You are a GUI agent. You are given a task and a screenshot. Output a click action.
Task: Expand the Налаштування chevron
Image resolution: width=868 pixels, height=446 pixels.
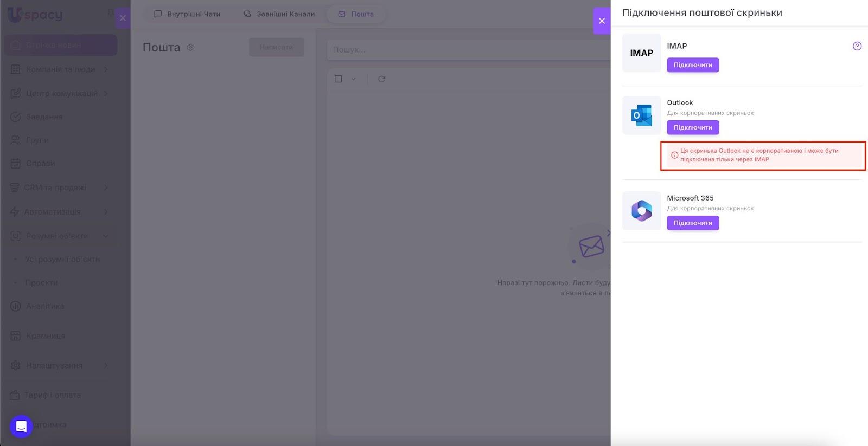click(106, 366)
